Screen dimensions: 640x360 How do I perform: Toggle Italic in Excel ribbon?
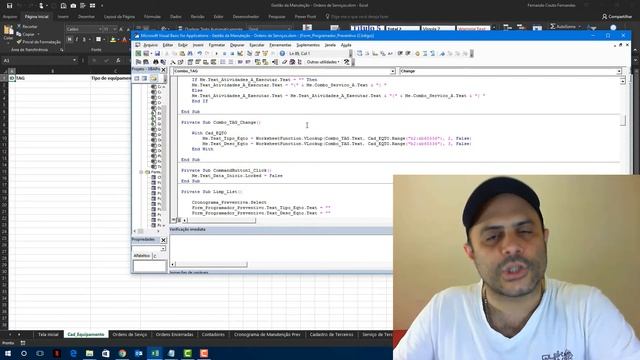tap(77, 40)
